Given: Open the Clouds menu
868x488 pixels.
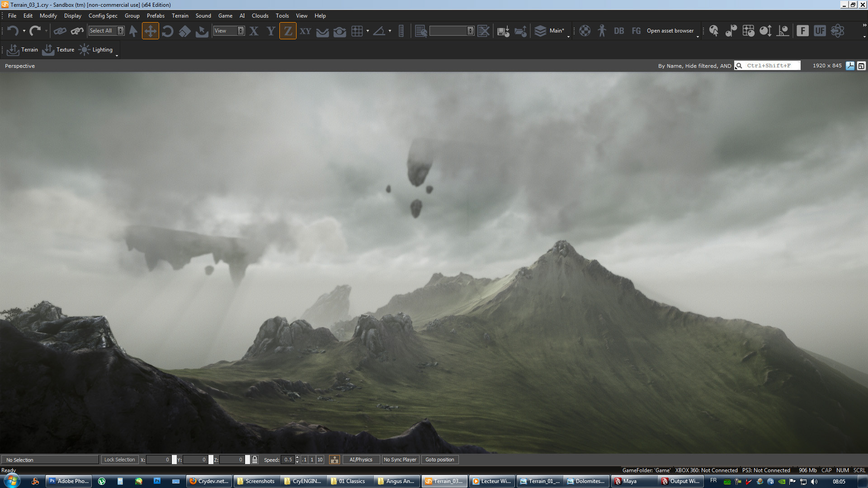Looking at the screenshot, I should (x=260, y=15).
